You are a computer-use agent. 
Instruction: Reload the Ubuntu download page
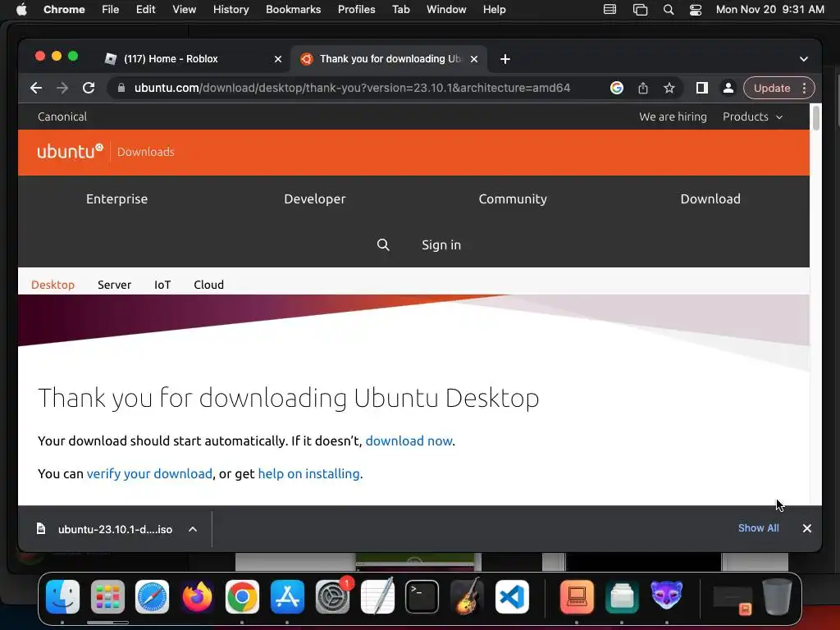pyautogui.click(x=89, y=88)
